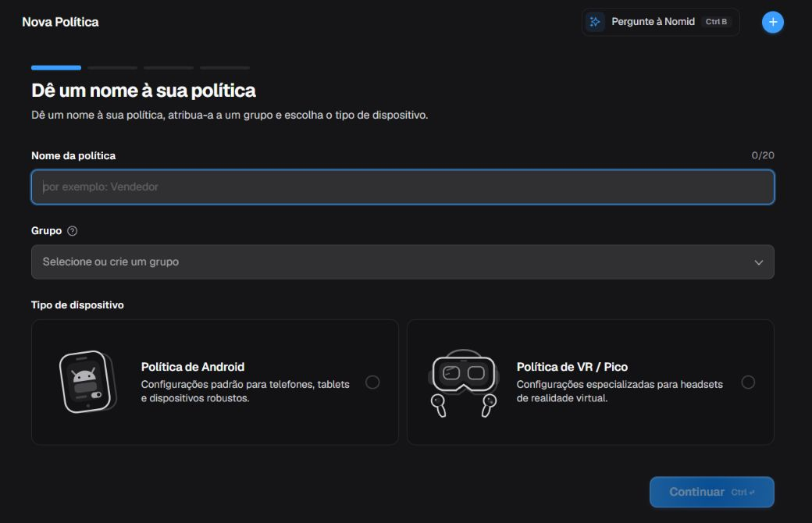Viewport: 812px width, 523px height.
Task: Click the Nova Política page title
Action: coord(61,22)
